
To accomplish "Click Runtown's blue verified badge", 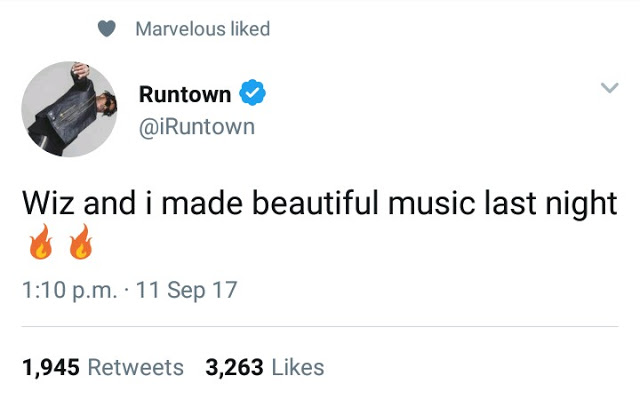I will [x=254, y=95].
